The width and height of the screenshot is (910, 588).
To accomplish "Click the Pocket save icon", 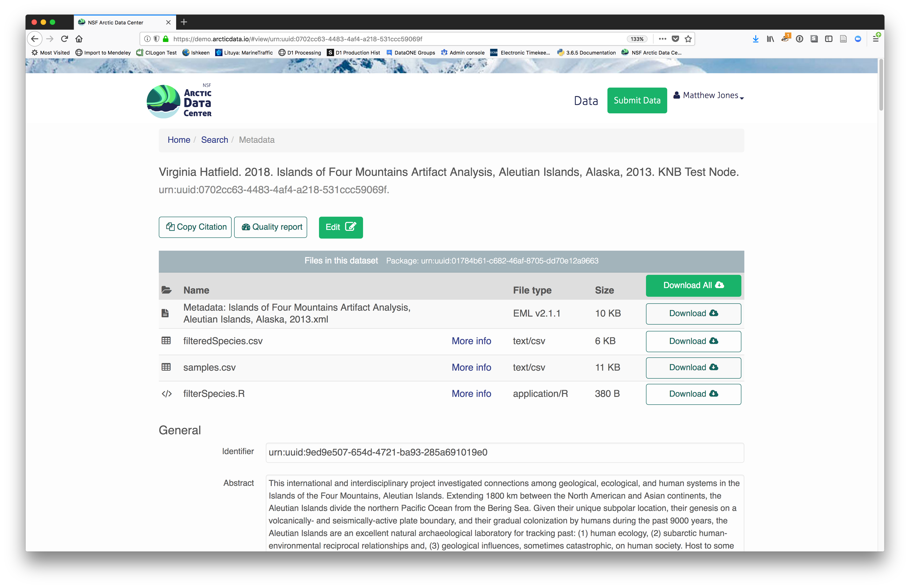I will pos(675,39).
